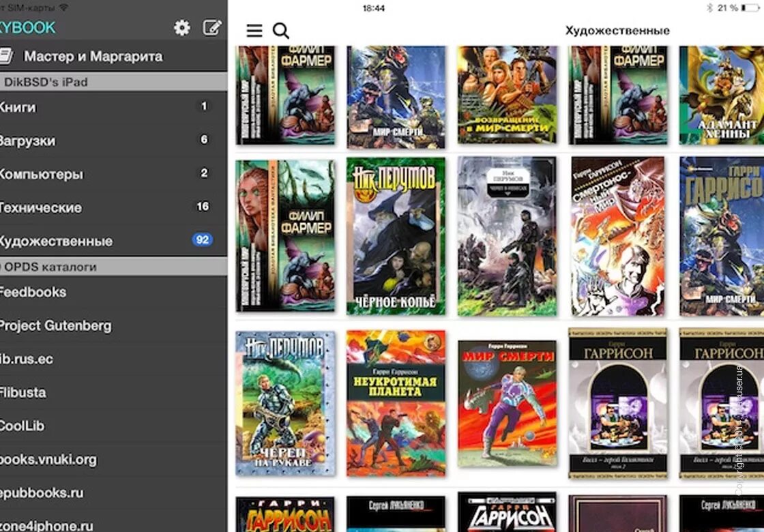Open grey Ник Перумов soldier cover
The width and height of the screenshot is (764, 532).
tap(507, 236)
